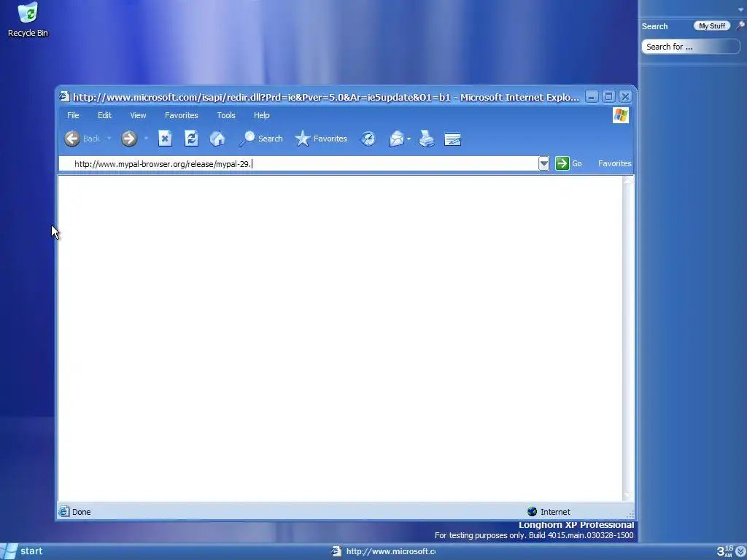Open the File menu

73,115
